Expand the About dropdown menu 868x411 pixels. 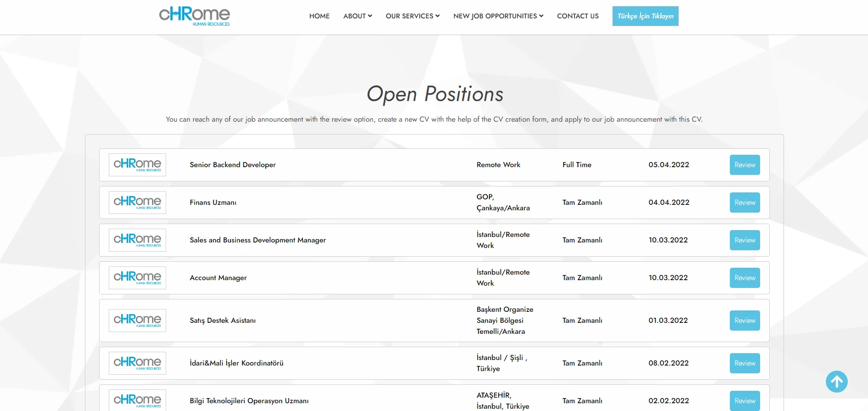pyautogui.click(x=357, y=16)
